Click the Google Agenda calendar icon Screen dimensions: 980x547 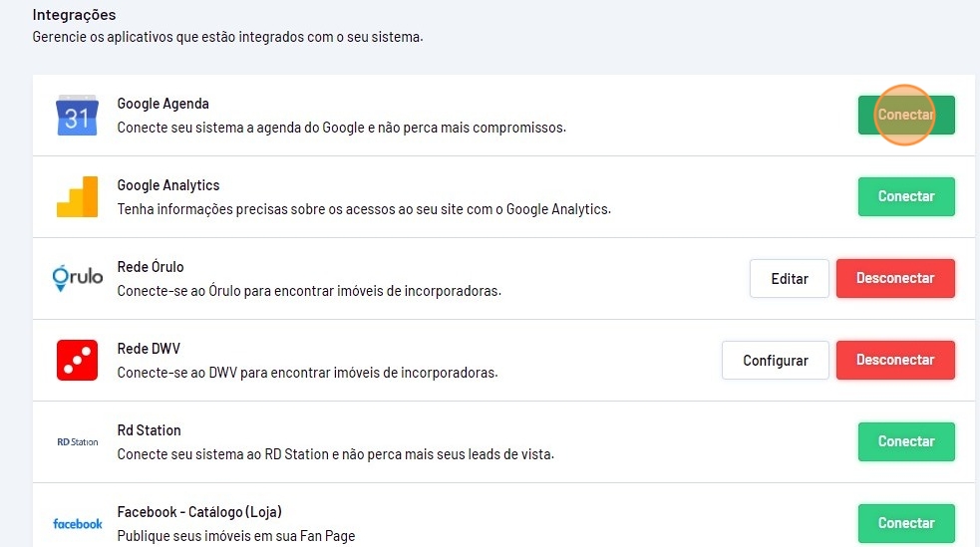pyautogui.click(x=77, y=116)
